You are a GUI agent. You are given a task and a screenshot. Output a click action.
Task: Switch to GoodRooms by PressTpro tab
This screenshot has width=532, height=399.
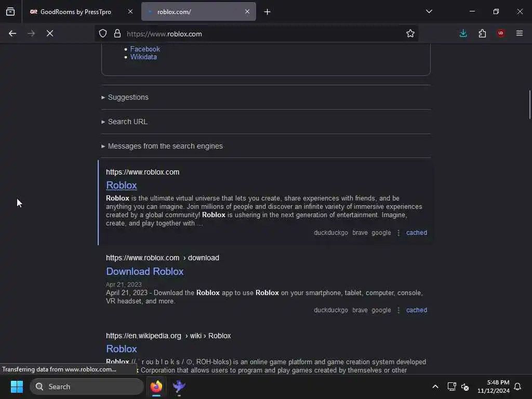click(x=76, y=12)
